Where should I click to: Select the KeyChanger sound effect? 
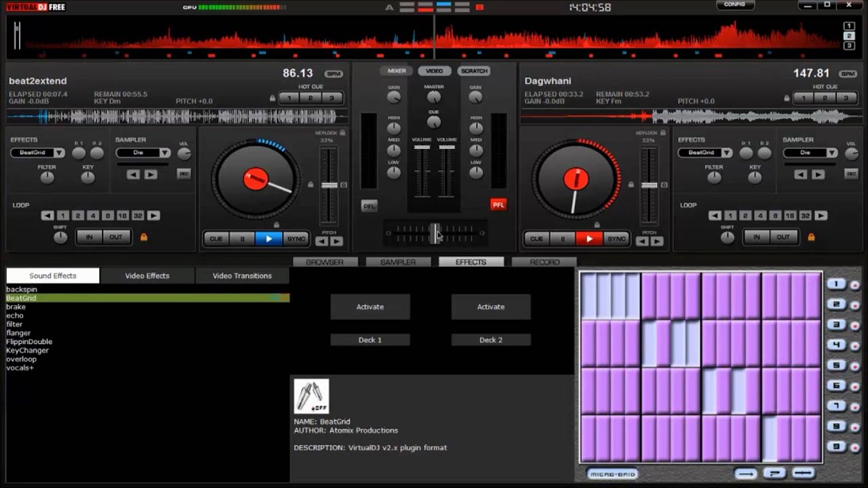point(27,350)
